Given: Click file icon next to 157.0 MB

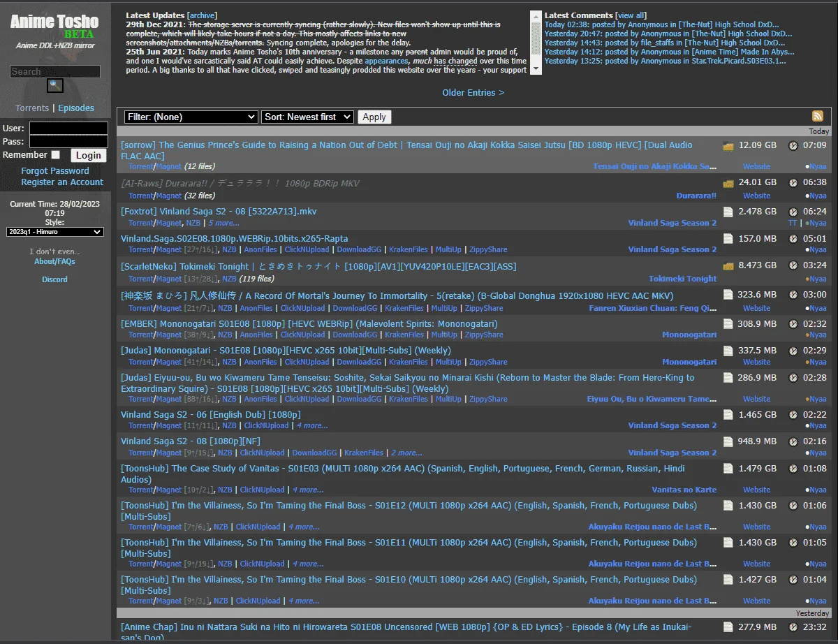Looking at the screenshot, I should tap(728, 239).
